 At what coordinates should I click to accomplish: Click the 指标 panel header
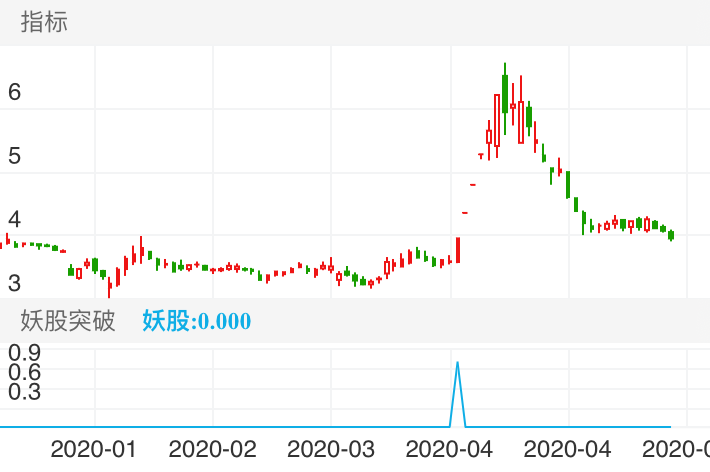[x=45, y=22]
